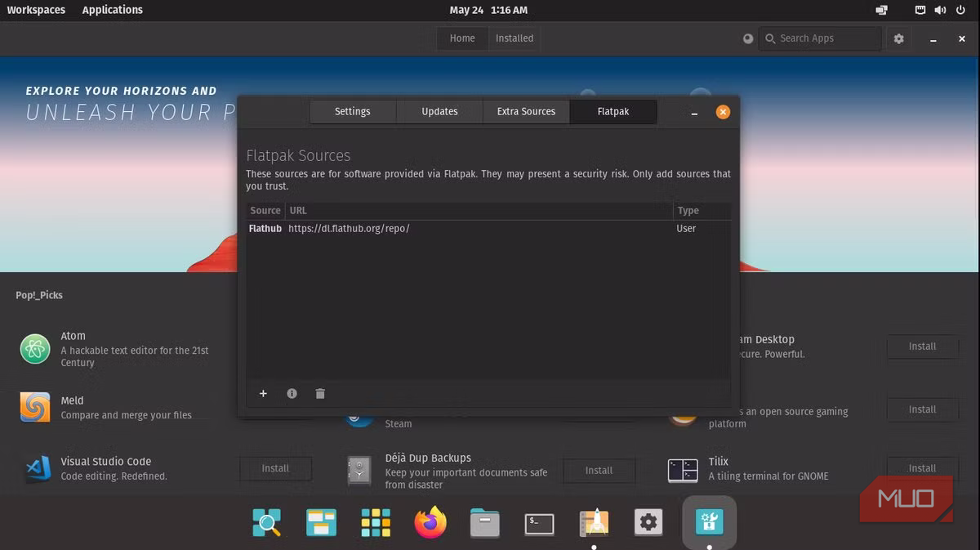Image resolution: width=980 pixels, height=550 pixels.
Task: Add a new Flatpak source with plus icon
Action: [263, 394]
